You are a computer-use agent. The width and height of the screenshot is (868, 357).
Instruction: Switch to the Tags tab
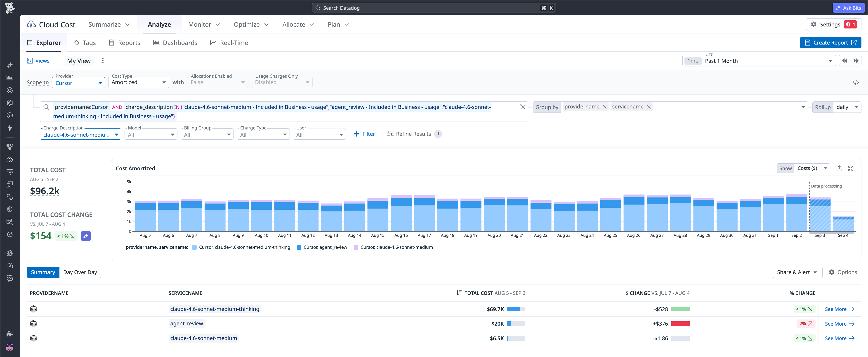[x=85, y=42]
